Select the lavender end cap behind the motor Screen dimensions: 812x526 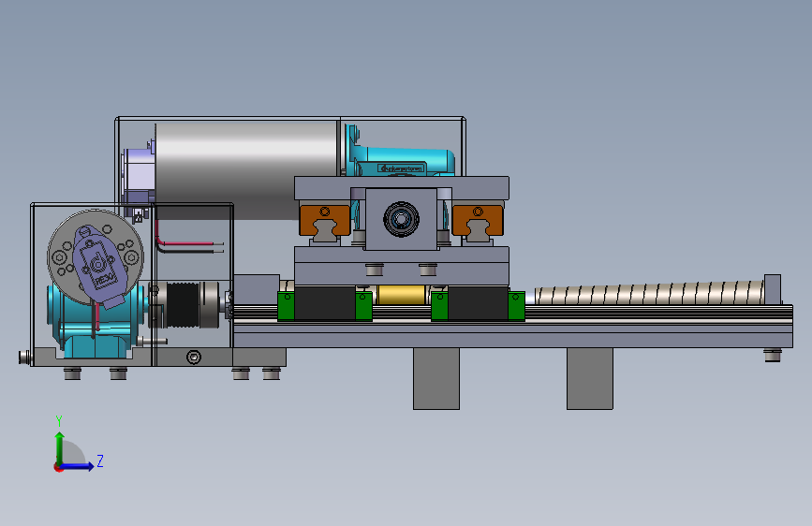tap(139, 177)
